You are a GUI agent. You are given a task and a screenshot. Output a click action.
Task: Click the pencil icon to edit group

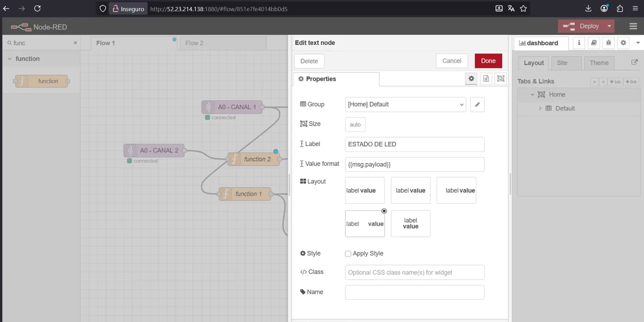(477, 104)
